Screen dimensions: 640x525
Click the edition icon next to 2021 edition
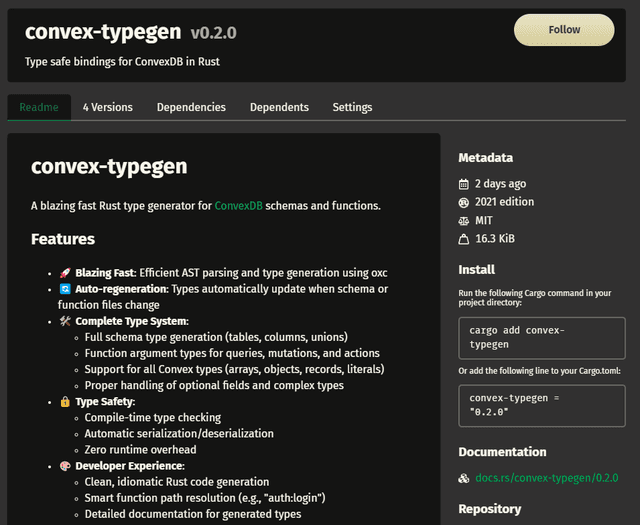[x=464, y=202]
